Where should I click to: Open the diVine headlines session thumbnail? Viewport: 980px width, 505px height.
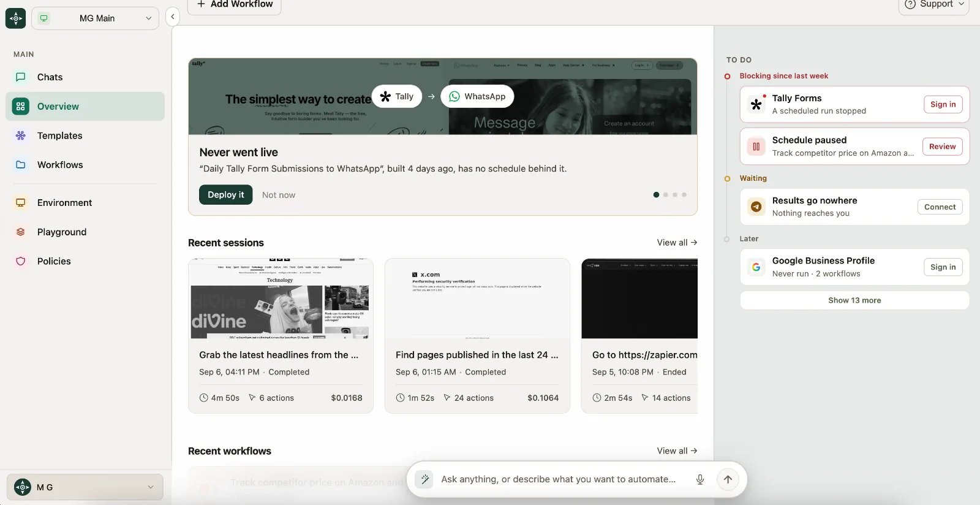pos(281,299)
